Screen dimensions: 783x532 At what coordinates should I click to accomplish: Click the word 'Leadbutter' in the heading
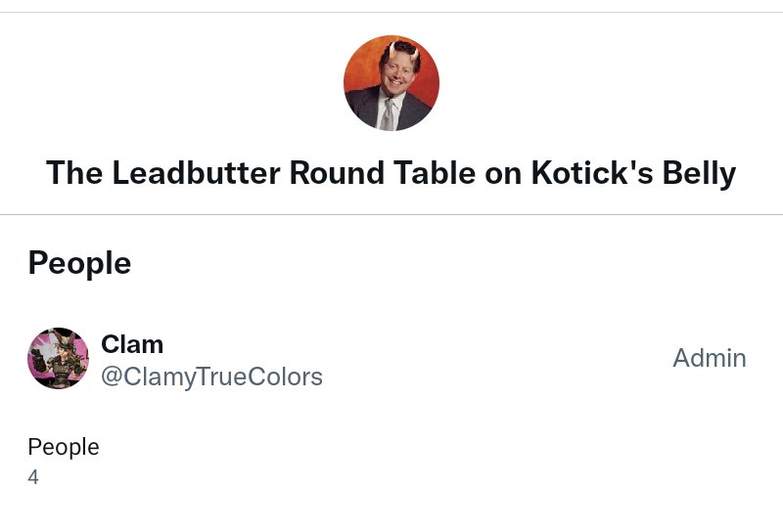click(196, 173)
